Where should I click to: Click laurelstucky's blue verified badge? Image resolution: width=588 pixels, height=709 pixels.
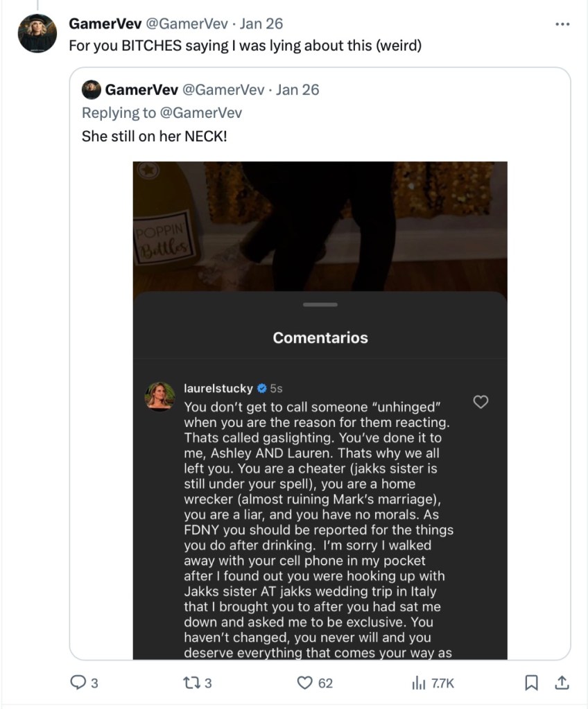(262, 388)
